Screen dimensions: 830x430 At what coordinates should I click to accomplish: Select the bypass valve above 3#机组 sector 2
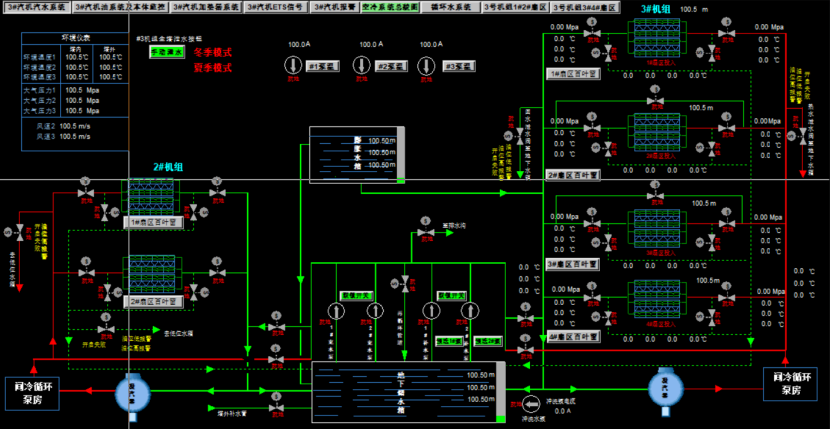click(655, 100)
